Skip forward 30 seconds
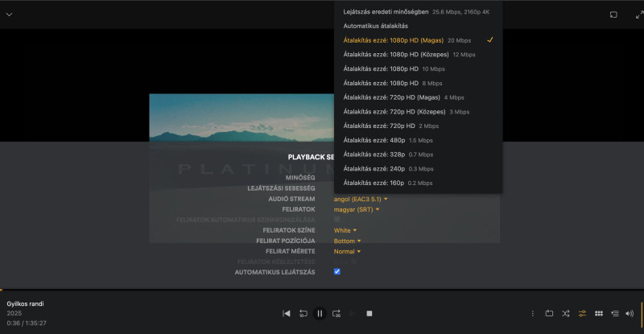 pyautogui.click(x=336, y=313)
